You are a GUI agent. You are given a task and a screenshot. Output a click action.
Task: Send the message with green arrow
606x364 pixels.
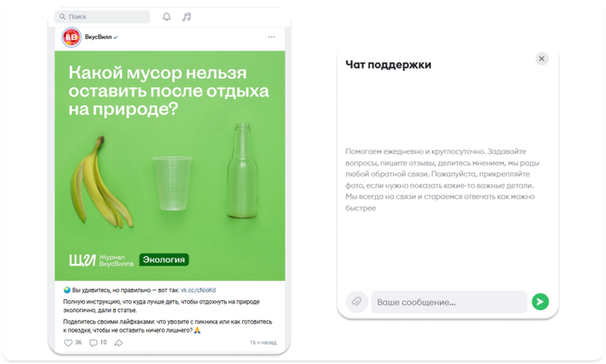point(540,302)
